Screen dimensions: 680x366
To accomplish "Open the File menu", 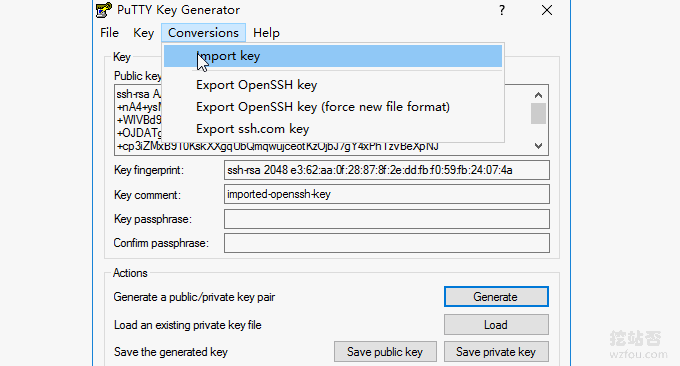I will pos(109,33).
